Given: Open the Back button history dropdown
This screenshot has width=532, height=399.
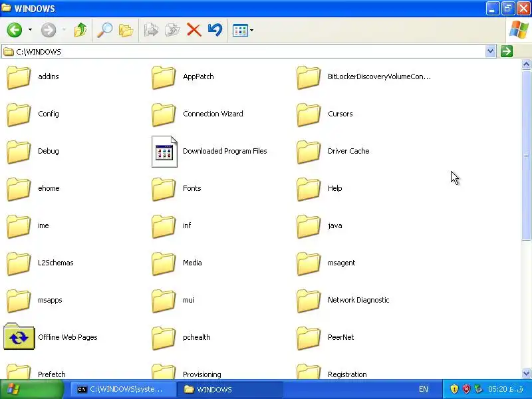Looking at the screenshot, I should 30,30.
